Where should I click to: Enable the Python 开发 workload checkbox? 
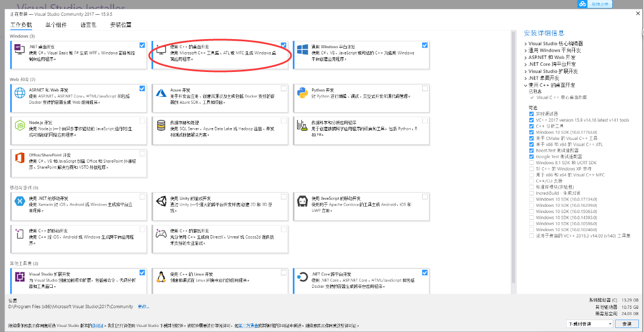click(x=424, y=88)
